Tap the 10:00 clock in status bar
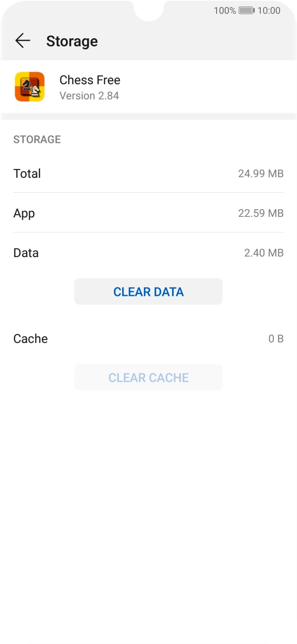Viewport: 297px width, 644px height. (269, 11)
